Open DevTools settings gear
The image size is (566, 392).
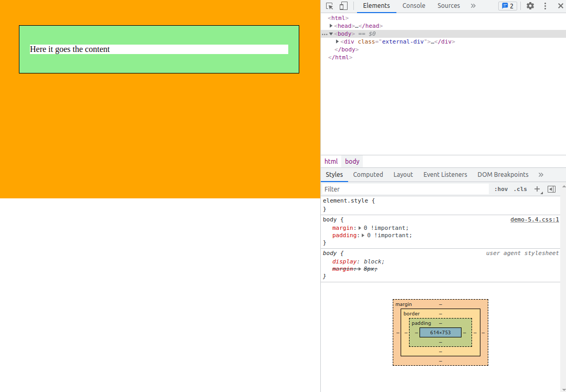[x=530, y=6]
